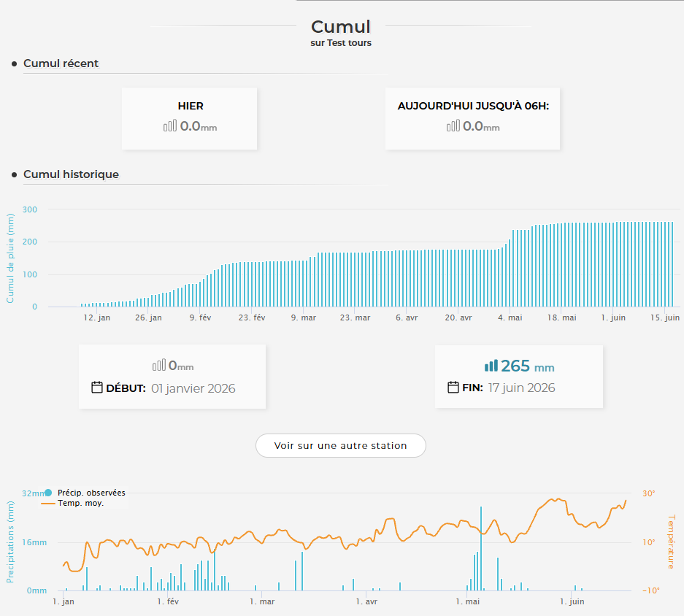The width and height of the screenshot is (684, 616).
Task: Click the '4. mai' axis label
Action: 510,317
